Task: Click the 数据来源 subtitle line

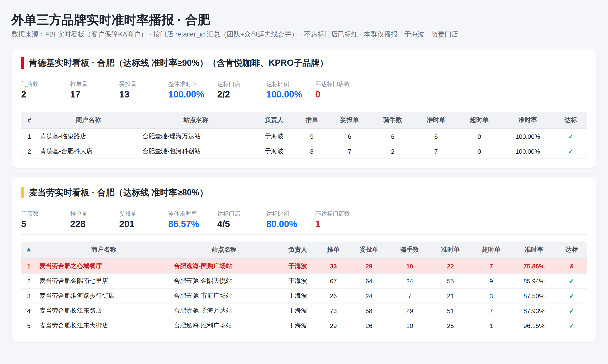Action: tap(235, 34)
